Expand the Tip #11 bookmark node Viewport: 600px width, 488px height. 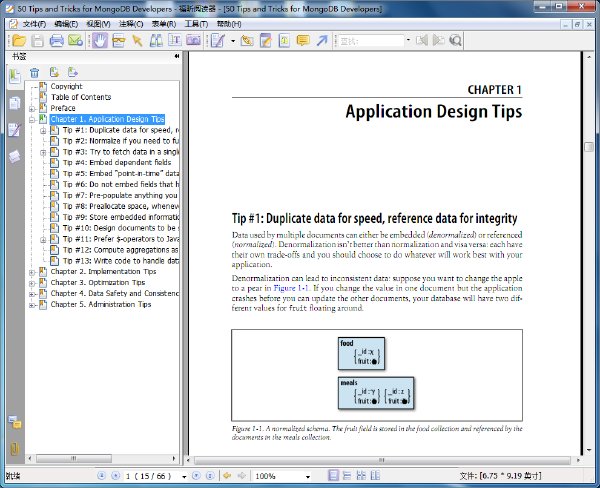click(x=43, y=240)
